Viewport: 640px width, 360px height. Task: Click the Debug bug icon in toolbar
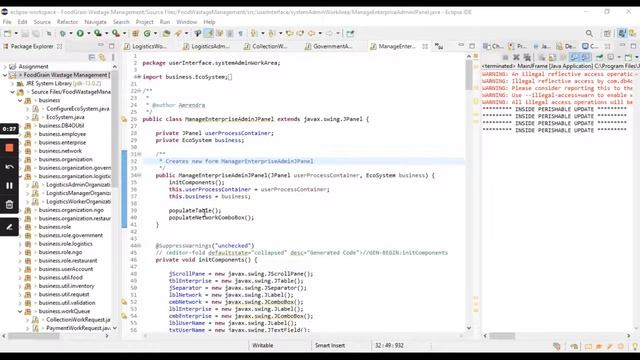pyautogui.click(x=62, y=33)
